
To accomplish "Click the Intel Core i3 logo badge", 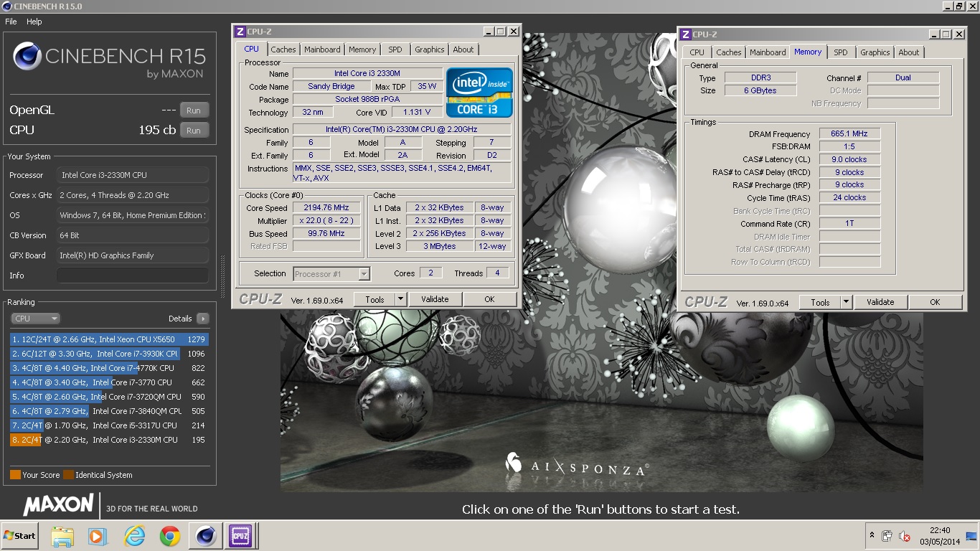I will coord(479,93).
